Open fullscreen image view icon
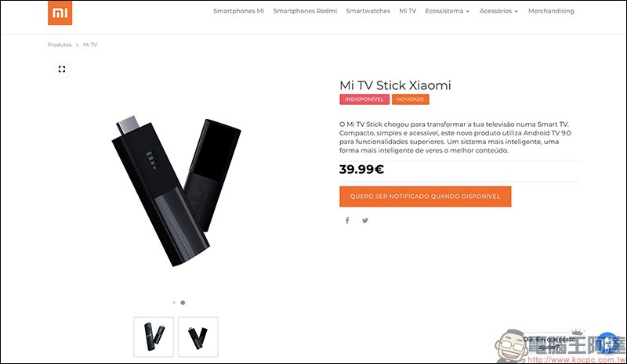 (62, 69)
